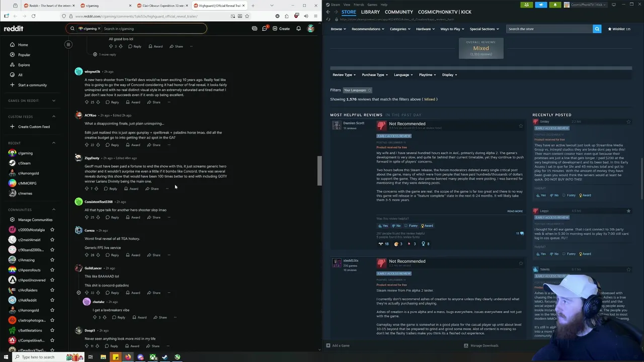Open the Display options dropdown
This screenshot has height=362, width=644.
pyautogui.click(x=449, y=75)
